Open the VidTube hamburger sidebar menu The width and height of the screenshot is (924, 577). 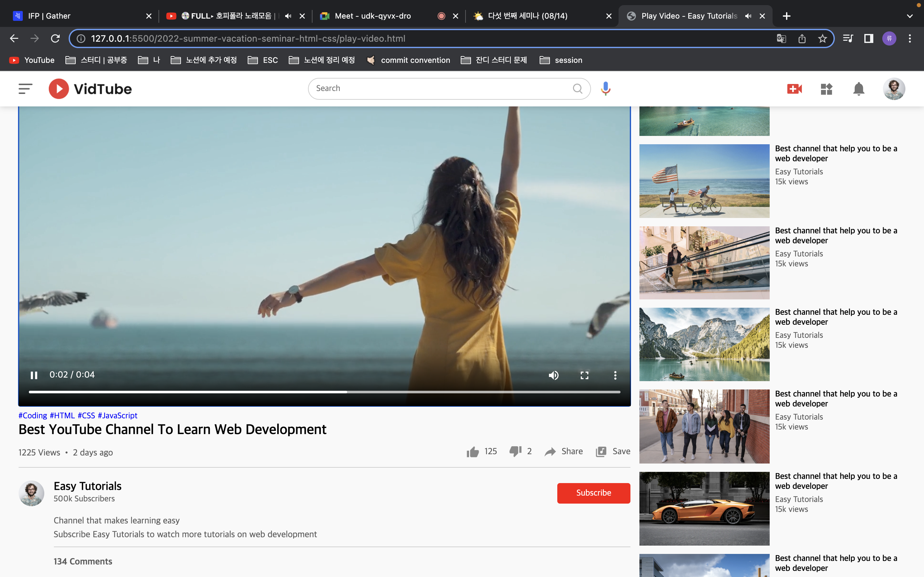click(25, 88)
